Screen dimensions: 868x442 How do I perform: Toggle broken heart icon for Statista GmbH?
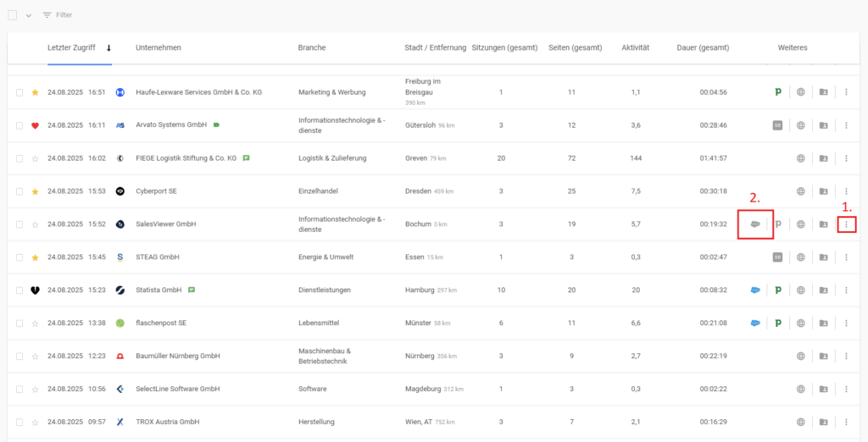click(x=35, y=290)
